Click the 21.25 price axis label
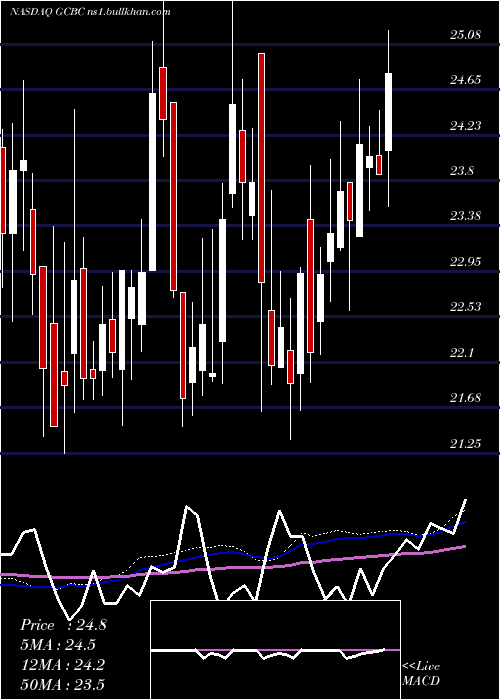The height and width of the screenshot is (700, 500). [x=466, y=443]
